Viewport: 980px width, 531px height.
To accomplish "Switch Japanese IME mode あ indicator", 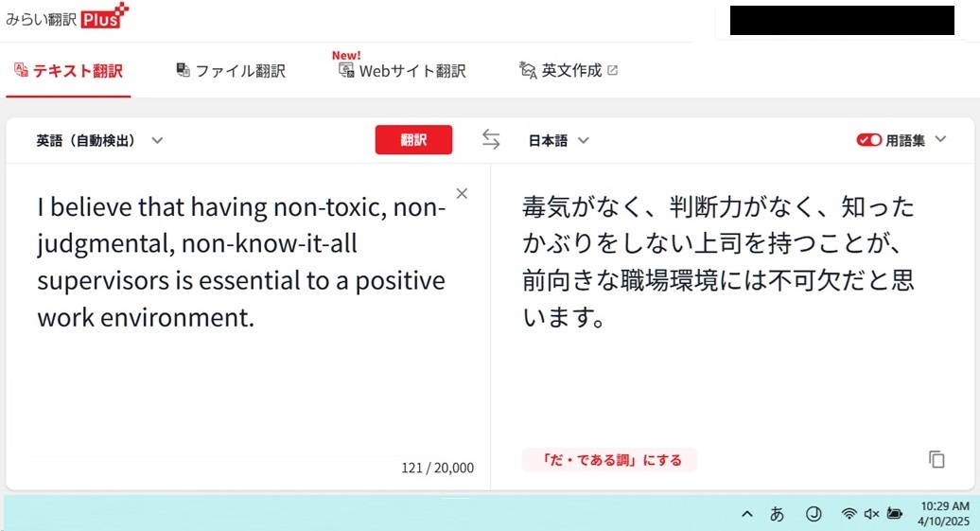I will pyautogui.click(x=777, y=514).
